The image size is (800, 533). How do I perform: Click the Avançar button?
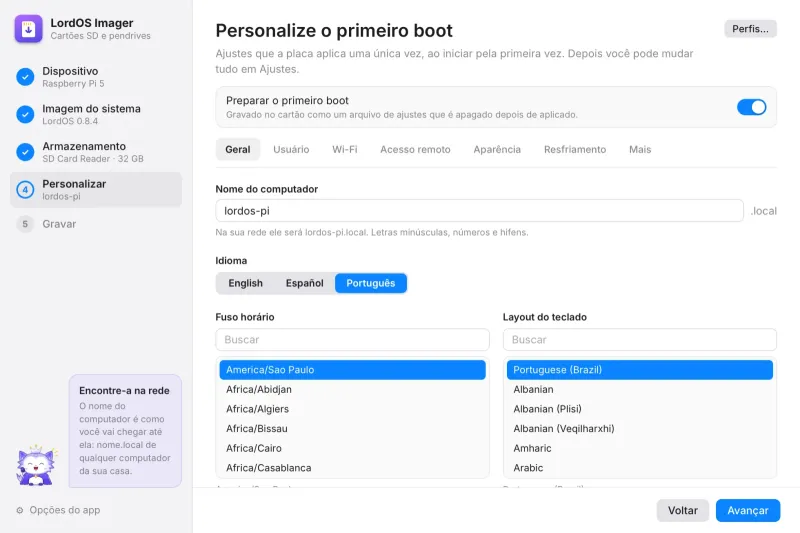click(x=747, y=511)
